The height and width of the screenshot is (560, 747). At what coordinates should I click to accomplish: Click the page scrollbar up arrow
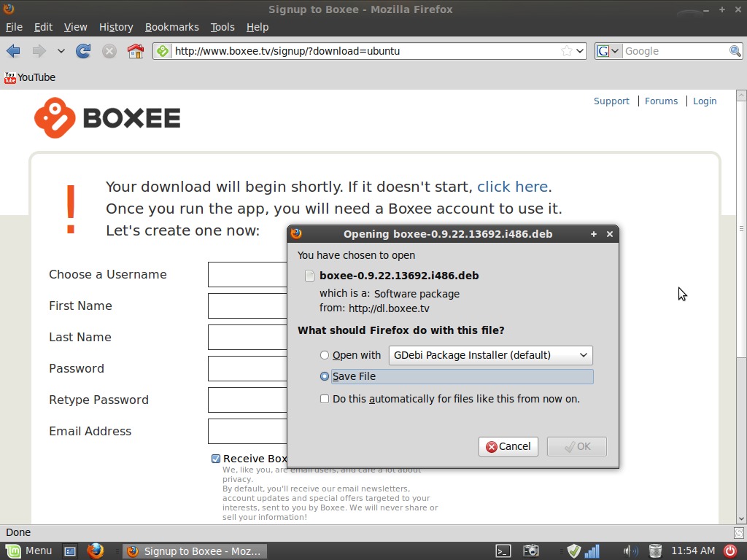coord(741,96)
